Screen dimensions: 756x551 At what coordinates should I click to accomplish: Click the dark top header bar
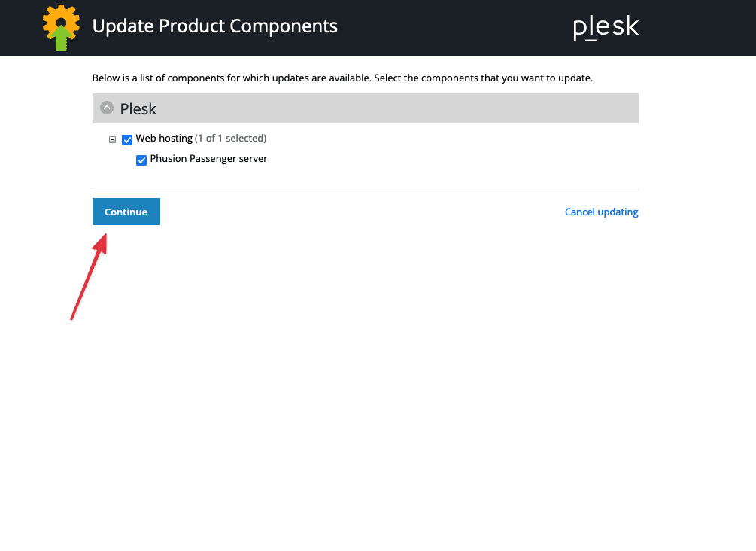(x=451, y=28)
